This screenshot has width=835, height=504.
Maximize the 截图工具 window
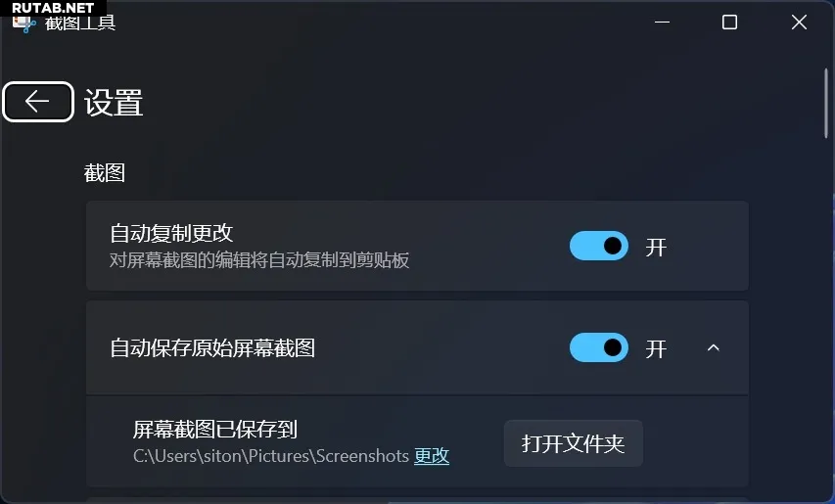coord(729,23)
